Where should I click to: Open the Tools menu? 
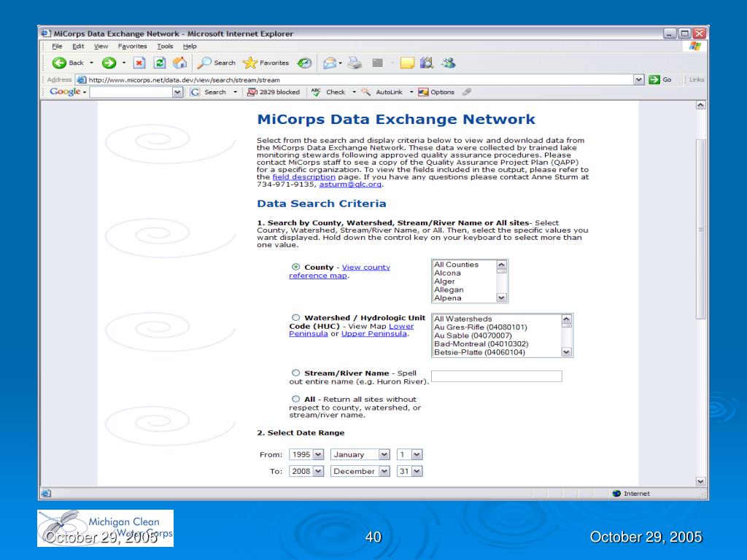click(x=165, y=46)
